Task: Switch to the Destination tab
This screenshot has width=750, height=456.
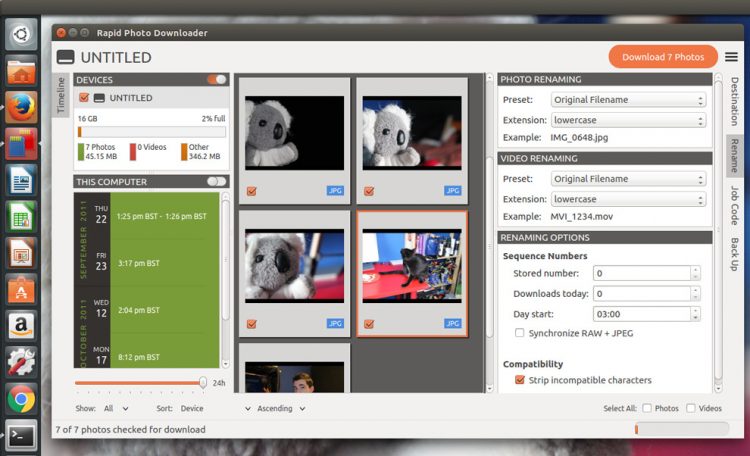Action: coord(734,101)
